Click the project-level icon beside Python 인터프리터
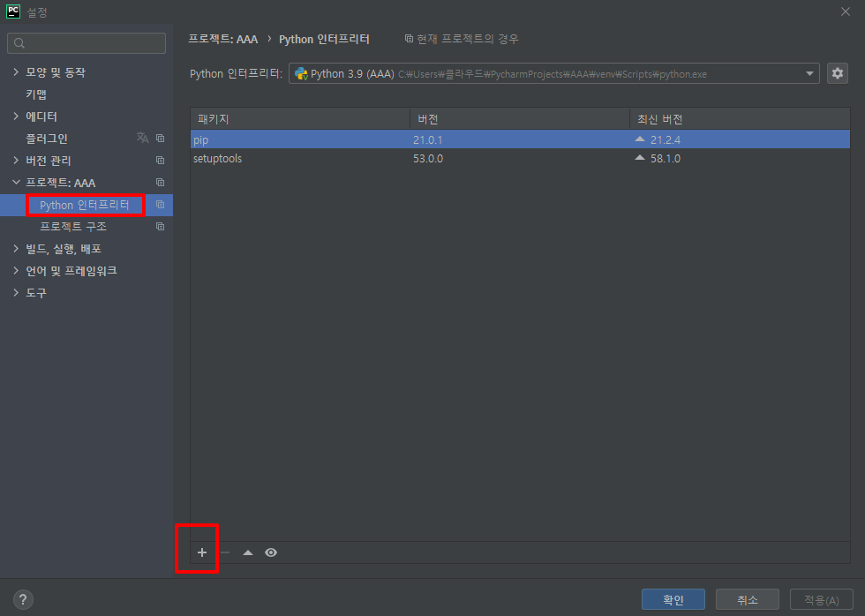865x616 pixels. [x=160, y=205]
